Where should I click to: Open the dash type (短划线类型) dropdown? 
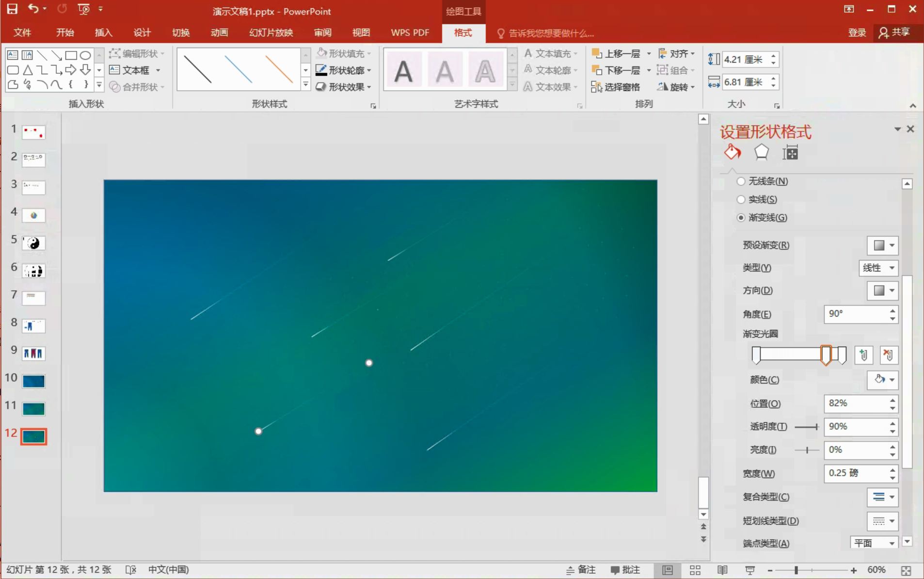pos(883,521)
